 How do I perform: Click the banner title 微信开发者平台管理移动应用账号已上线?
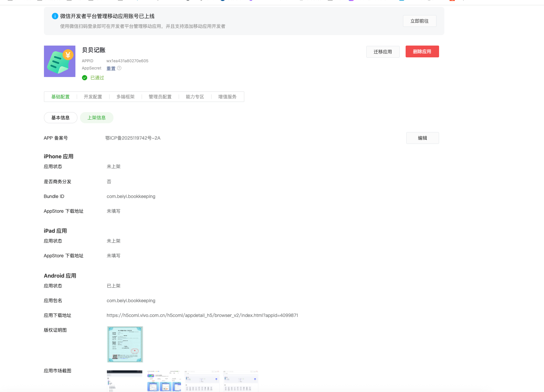tap(107, 16)
